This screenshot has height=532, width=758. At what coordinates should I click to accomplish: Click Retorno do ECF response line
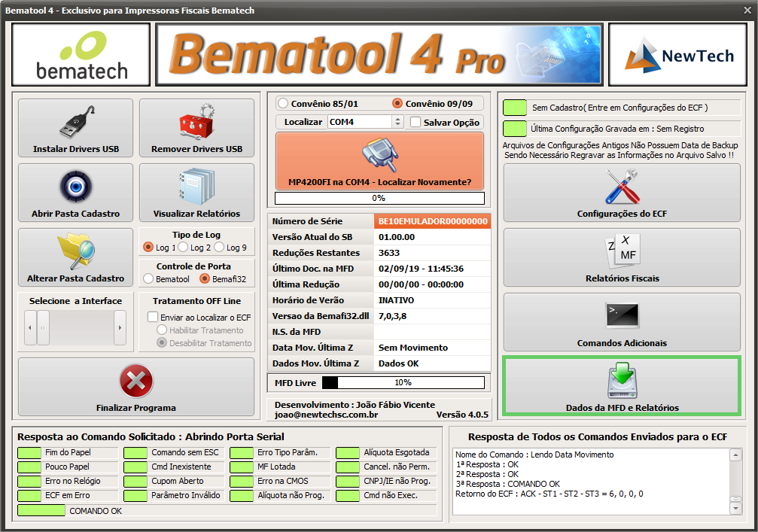point(549,494)
